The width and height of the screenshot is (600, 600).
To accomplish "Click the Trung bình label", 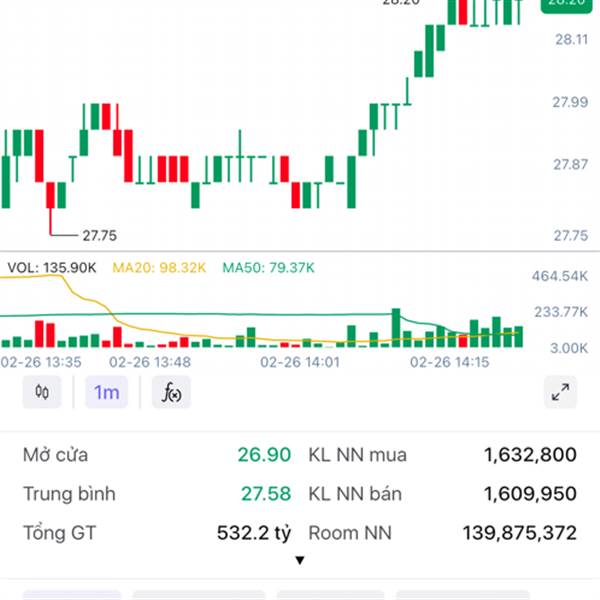I will 69,494.
